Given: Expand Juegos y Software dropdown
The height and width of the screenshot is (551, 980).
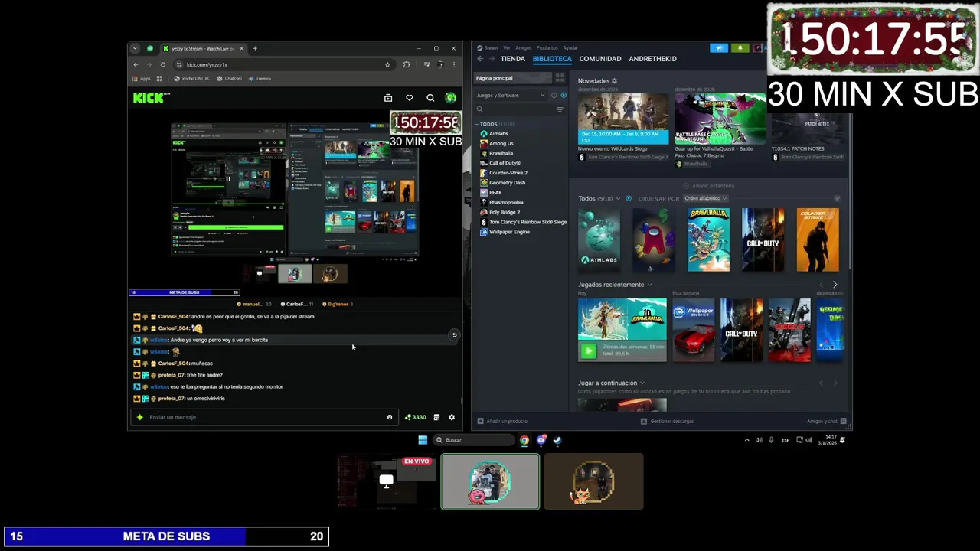Looking at the screenshot, I should [510, 95].
